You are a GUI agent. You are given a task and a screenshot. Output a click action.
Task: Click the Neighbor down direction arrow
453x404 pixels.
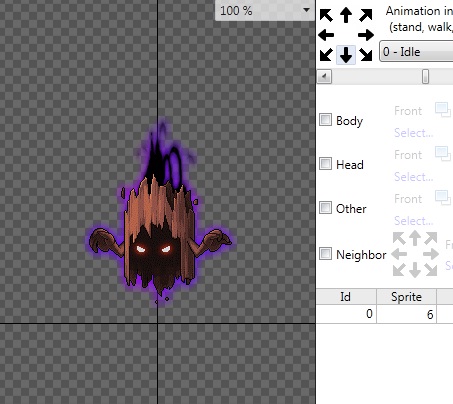pyautogui.click(x=415, y=270)
